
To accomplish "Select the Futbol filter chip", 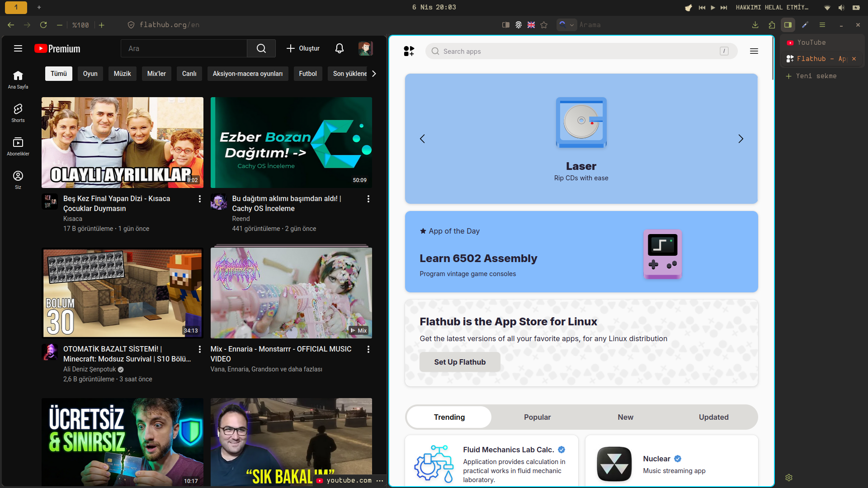I will point(308,74).
